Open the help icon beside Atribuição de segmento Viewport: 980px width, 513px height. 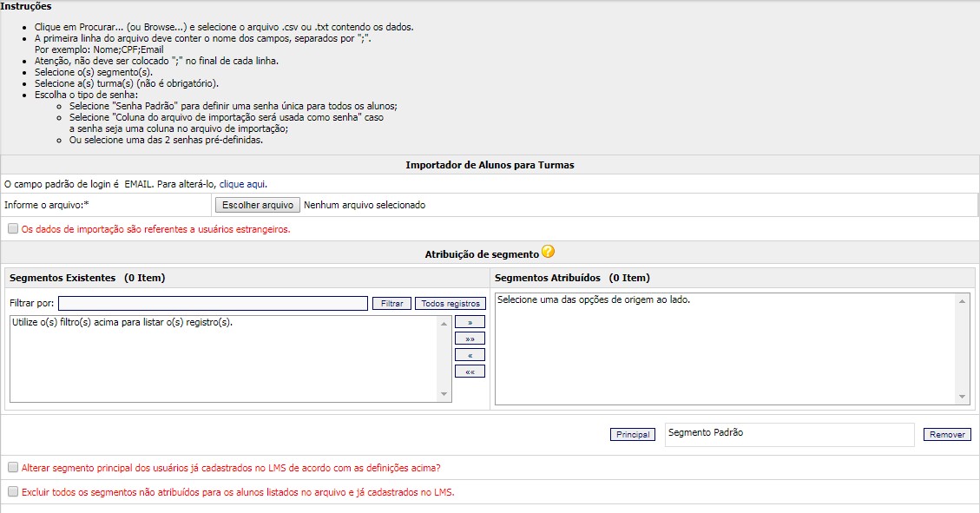548,253
